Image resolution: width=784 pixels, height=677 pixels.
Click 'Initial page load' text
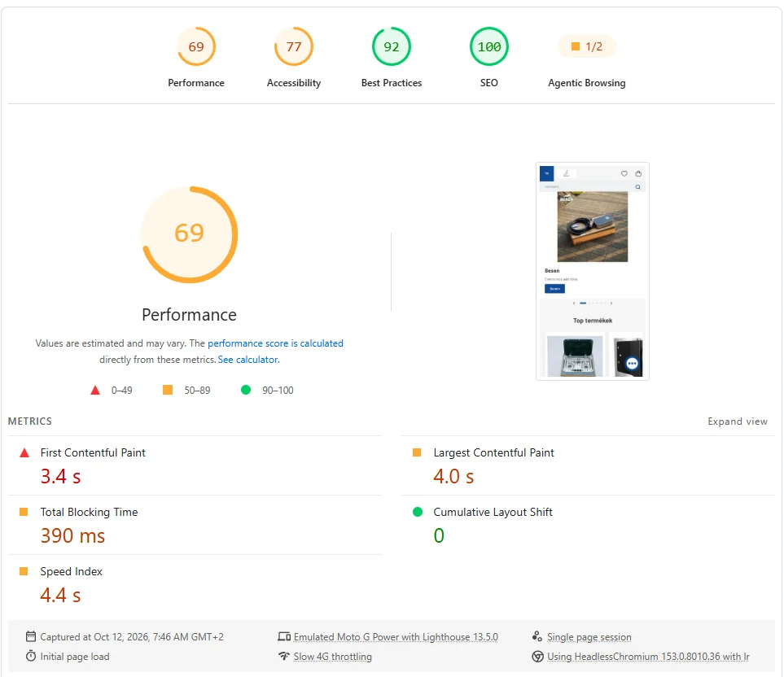(75, 657)
